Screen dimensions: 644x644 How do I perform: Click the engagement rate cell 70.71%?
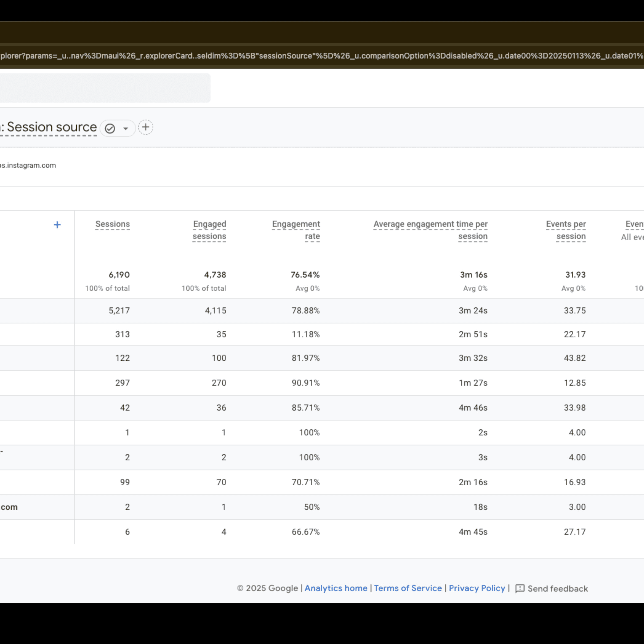tap(306, 482)
